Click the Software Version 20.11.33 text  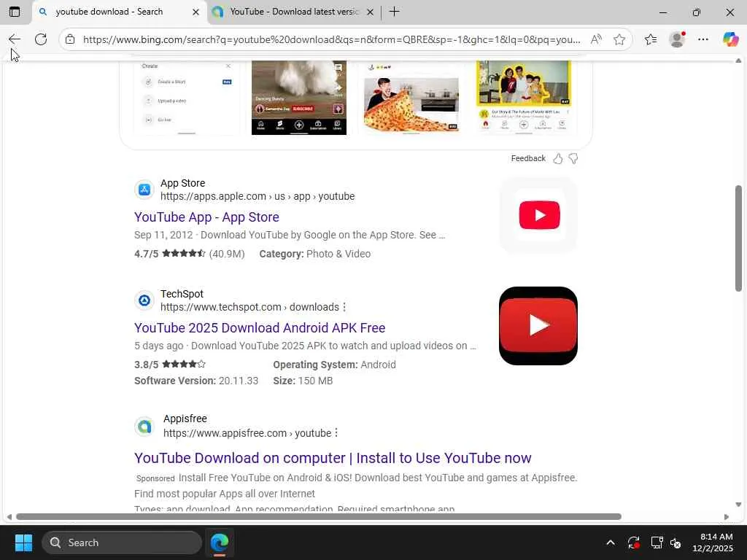click(x=196, y=381)
